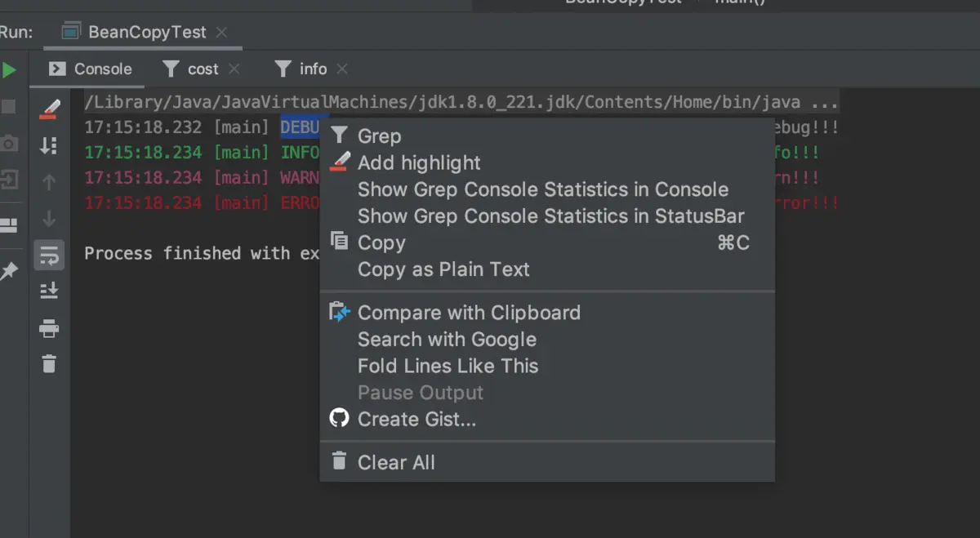This screenshot has height=538, width=980.
Task: Choose Add highlight from the context menu
Action: click(x=419, y=163)
